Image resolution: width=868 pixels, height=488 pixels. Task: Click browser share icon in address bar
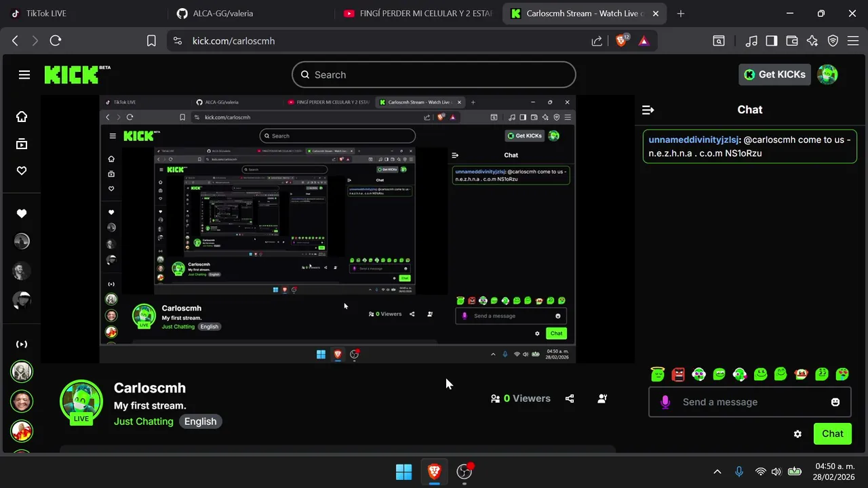597,41
